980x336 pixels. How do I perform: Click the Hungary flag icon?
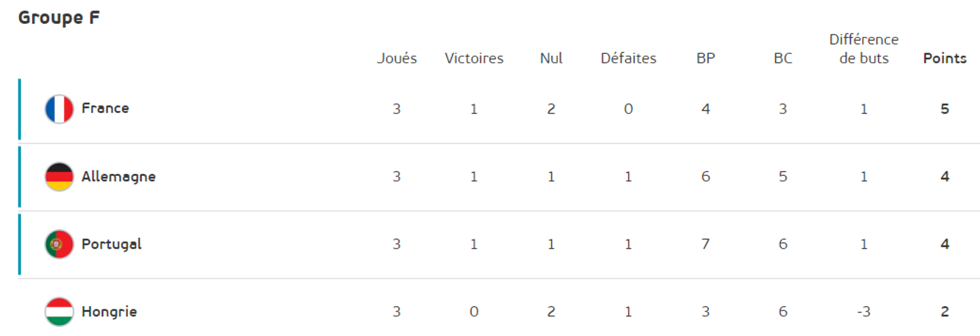(59, 311)
